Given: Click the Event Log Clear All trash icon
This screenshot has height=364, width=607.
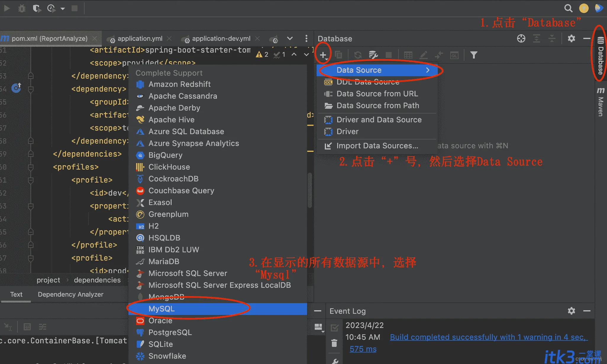Looking at the screenshot, I should (334, 343).
